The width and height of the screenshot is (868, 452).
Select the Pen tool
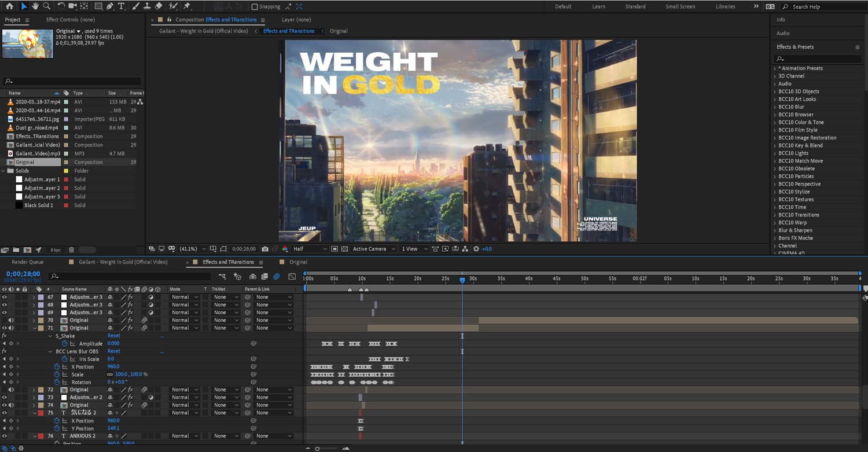(110, 6)
